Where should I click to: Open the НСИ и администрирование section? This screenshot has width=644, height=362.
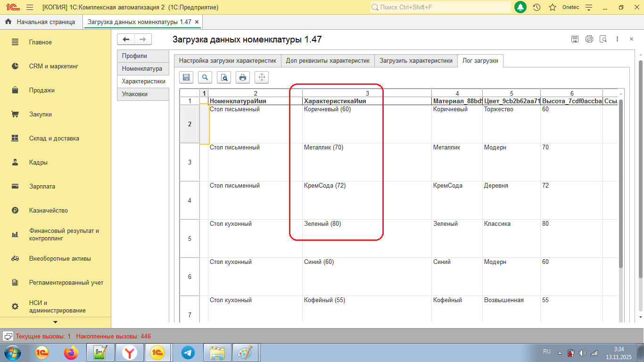[x=56, y=307]
